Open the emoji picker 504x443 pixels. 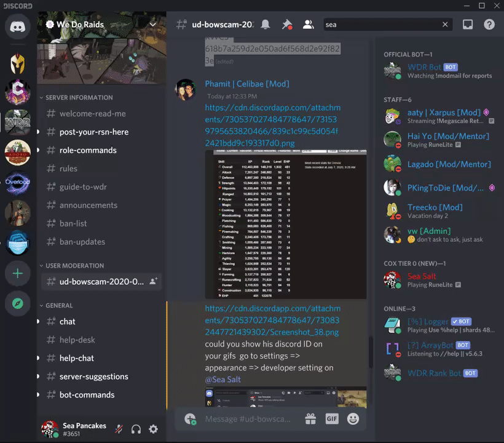353,419
